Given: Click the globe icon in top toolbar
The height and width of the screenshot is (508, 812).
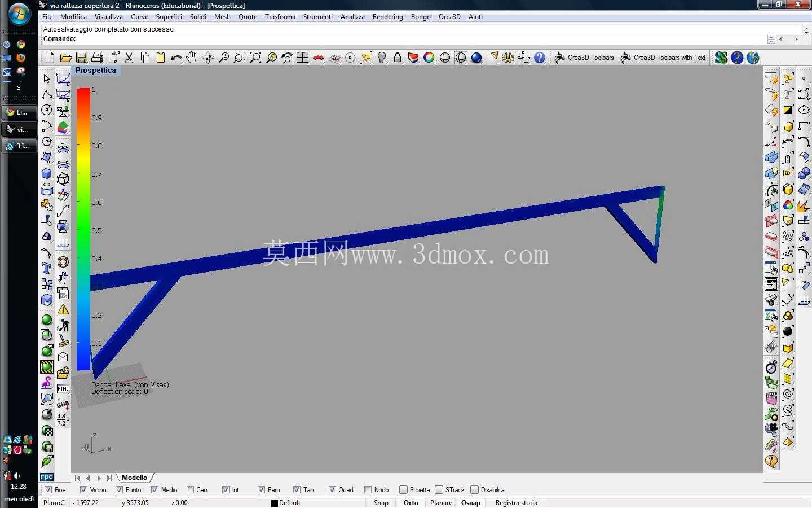Looking at the screenshot, I should 753,58.
